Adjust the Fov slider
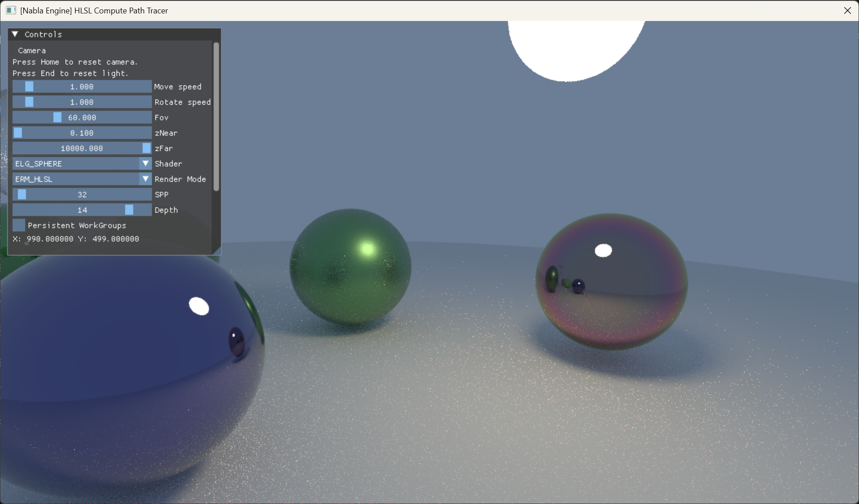 (x=82, y=118)
